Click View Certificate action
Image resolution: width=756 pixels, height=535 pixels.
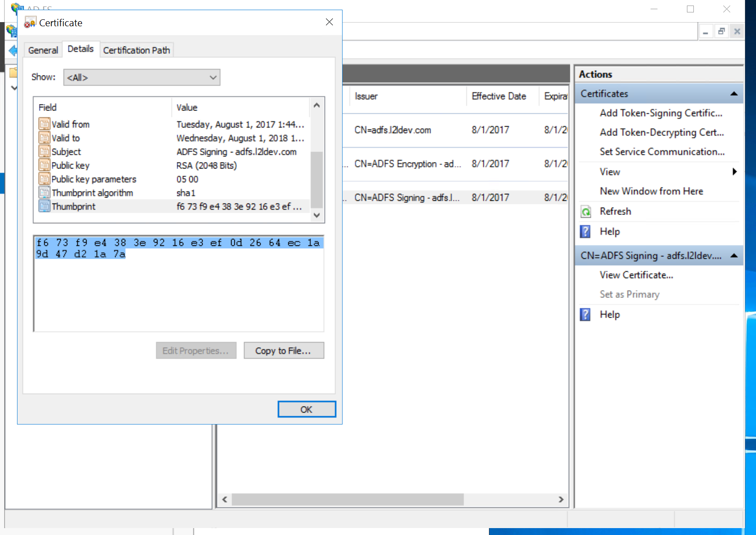[x=636, y=275]
